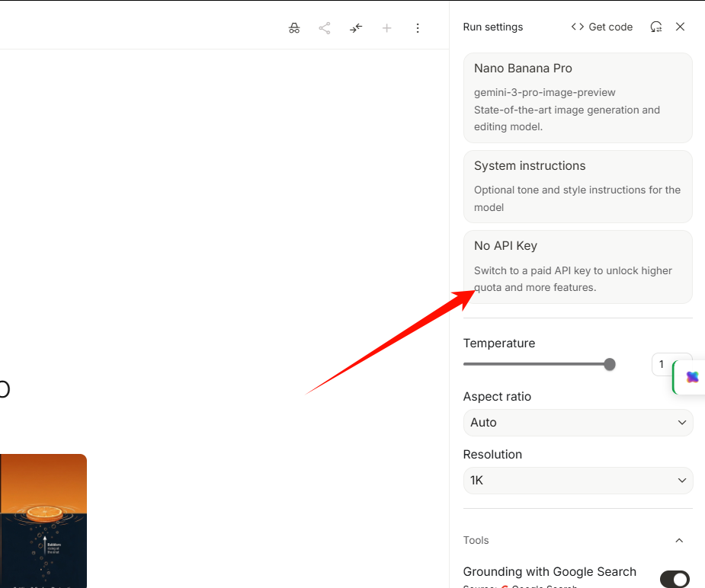The image size is (705, 588).
Task: Close the Run settings panel
Action: point(680,27)
